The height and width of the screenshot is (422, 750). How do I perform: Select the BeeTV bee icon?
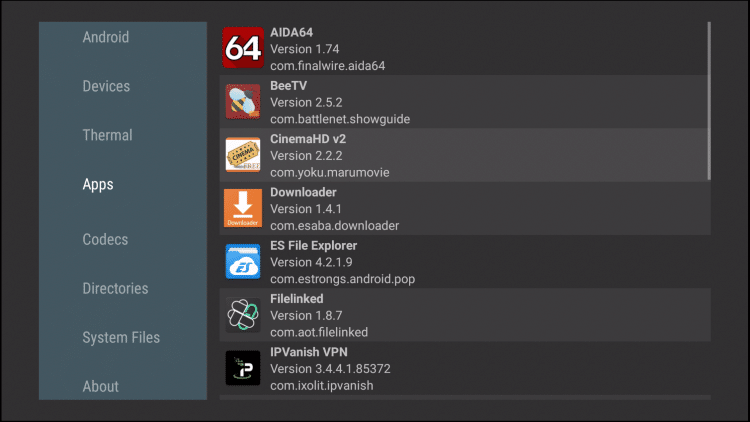coord(243,101)
